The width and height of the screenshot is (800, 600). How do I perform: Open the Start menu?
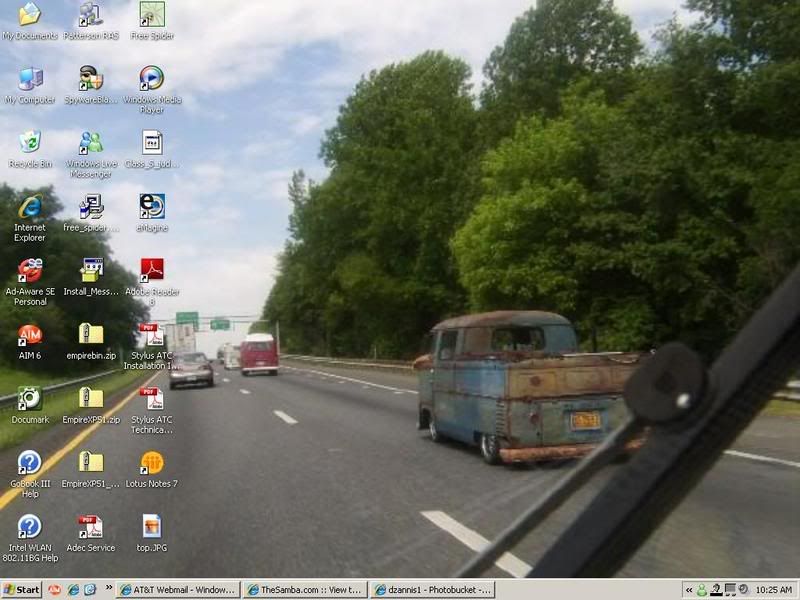point(21,590)
